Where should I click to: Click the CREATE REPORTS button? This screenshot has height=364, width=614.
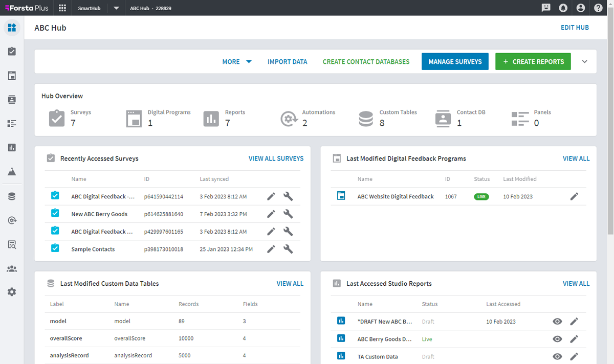[533, 61]
